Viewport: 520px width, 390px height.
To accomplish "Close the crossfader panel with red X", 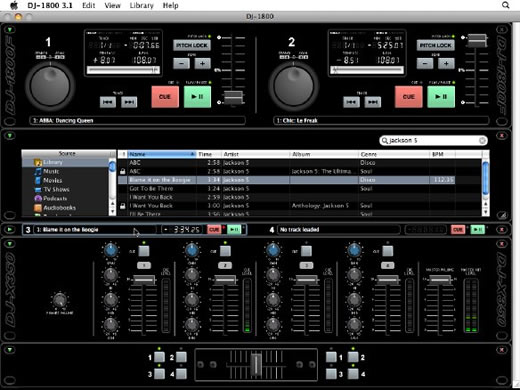I will tap(502, 350).
